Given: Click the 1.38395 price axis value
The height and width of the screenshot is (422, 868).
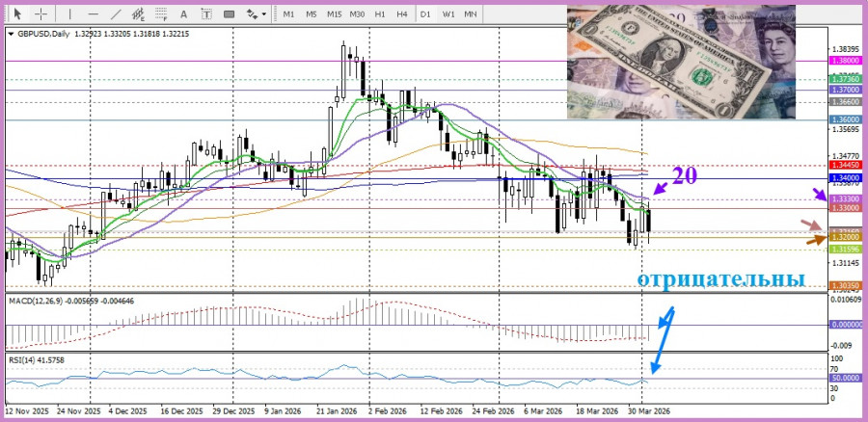Looking at the screenshot, I should tap(844, 50).
